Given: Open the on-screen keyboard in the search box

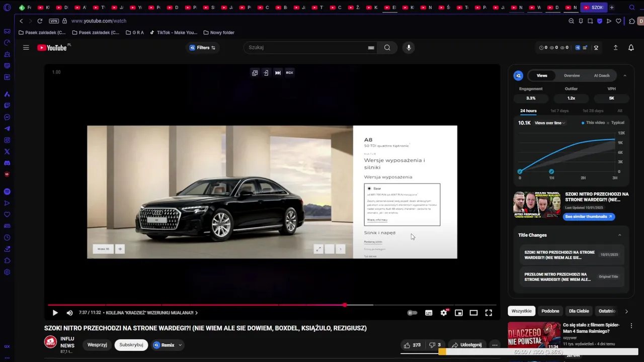Looking at the screenshot, I should [371, 48].
